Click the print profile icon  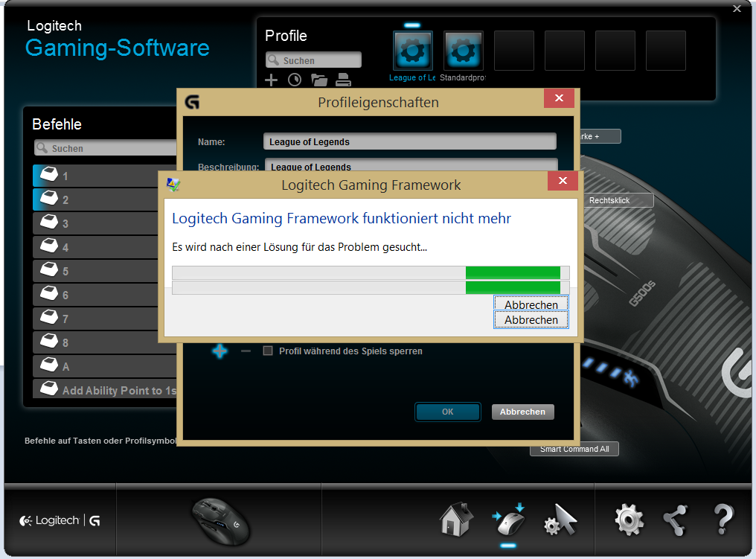(343, 80)
